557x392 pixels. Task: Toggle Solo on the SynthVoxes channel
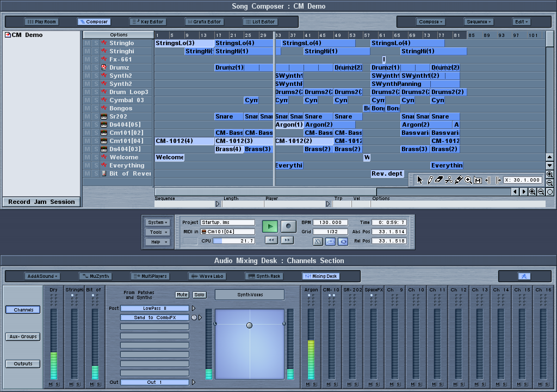tap(199, 295)
